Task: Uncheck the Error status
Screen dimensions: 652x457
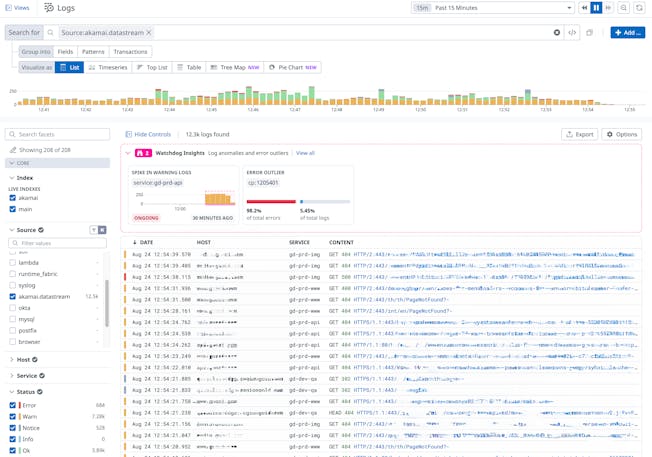Action: (x=12, y=405)
